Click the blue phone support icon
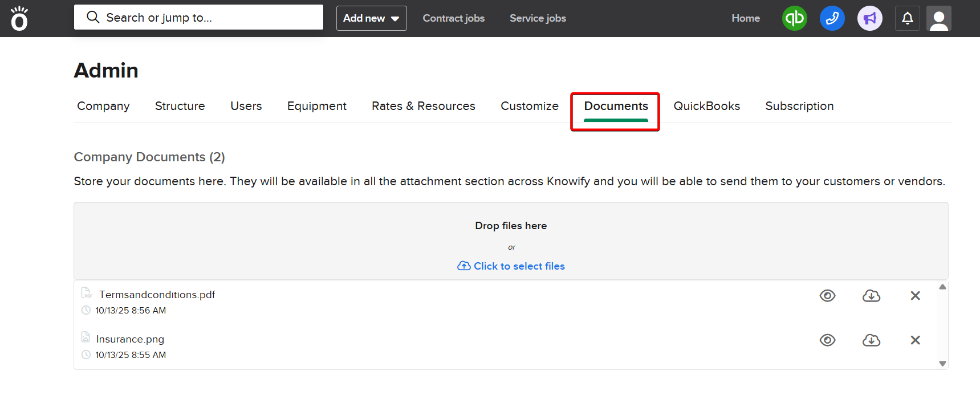 point(832,18)
